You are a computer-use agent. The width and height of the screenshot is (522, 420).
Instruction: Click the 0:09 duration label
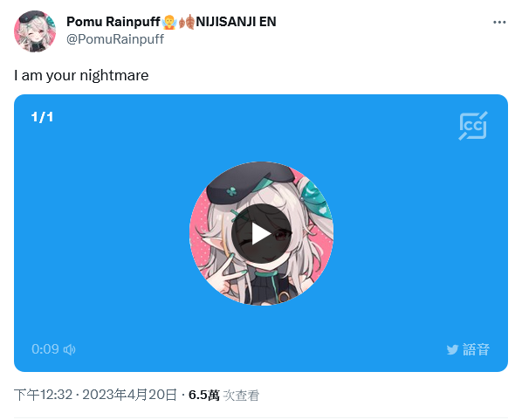click(x=45, y=349)
